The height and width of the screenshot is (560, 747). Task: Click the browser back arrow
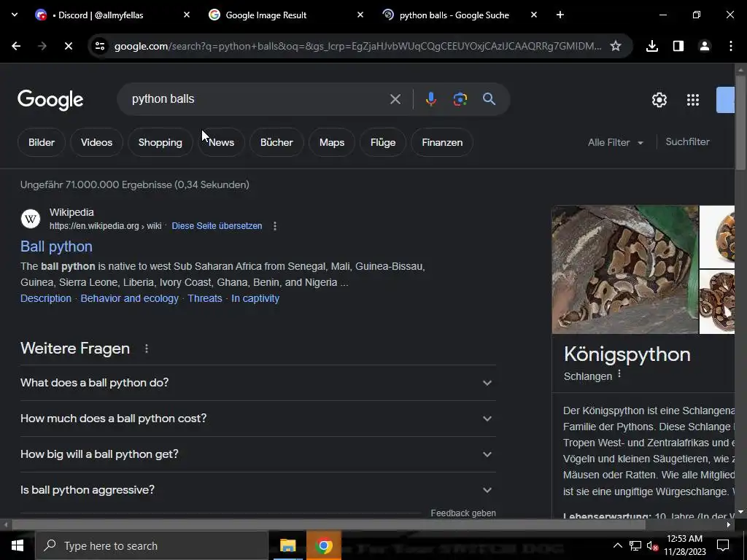click(16, 46)
